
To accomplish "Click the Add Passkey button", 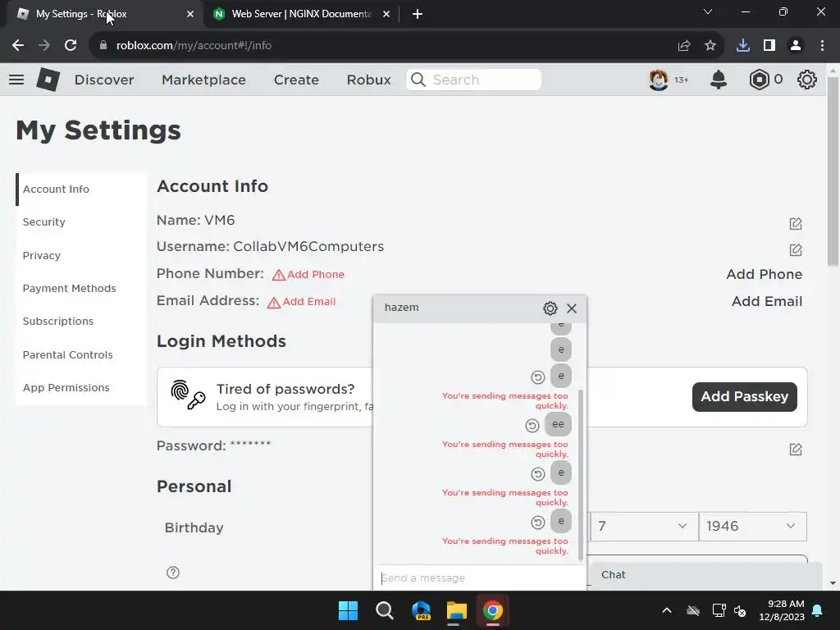I will click(x=745, y=396).
